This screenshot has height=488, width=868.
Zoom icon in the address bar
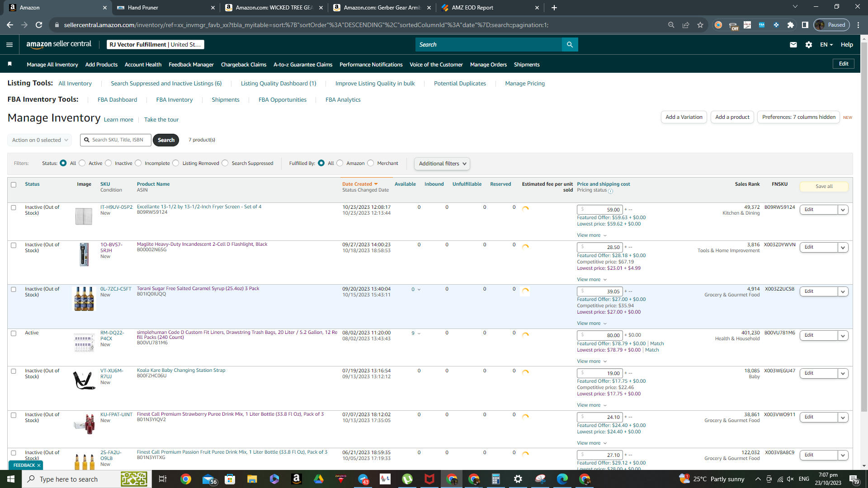(671, 25)
